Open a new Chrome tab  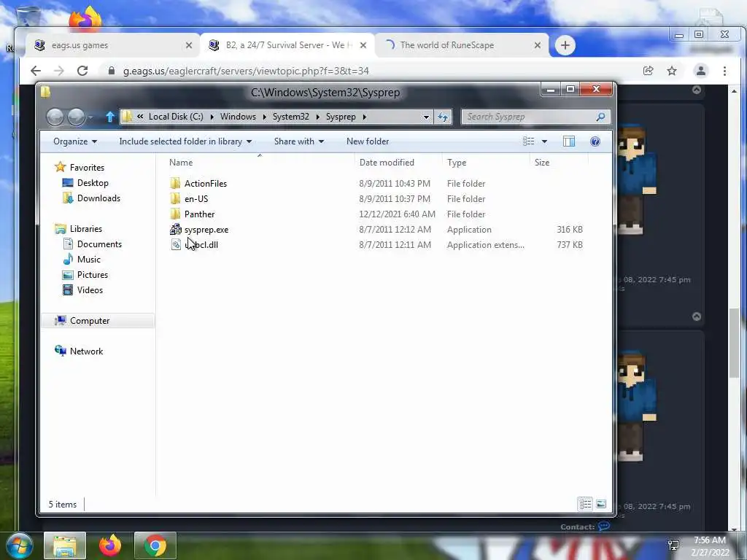(x=565, y=45)
